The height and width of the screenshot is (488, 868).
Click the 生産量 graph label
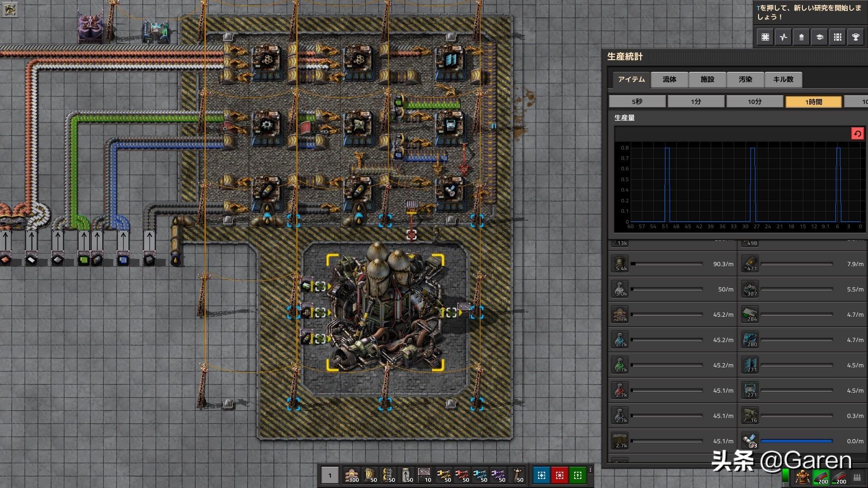pos(624,118)
